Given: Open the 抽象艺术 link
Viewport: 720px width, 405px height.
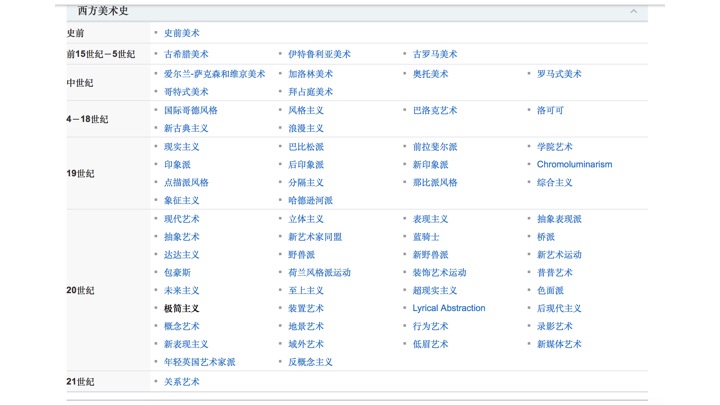Looking at the screenshot, I should tap(182, 237).
